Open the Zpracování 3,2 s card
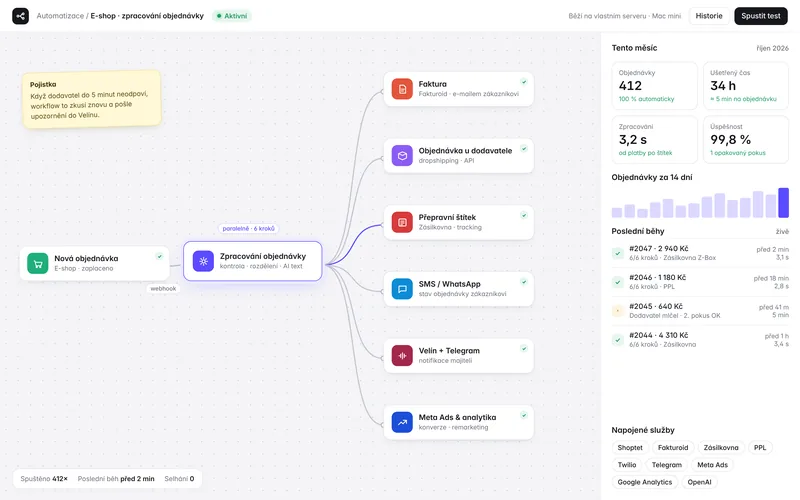 click(x=654, y=139)
